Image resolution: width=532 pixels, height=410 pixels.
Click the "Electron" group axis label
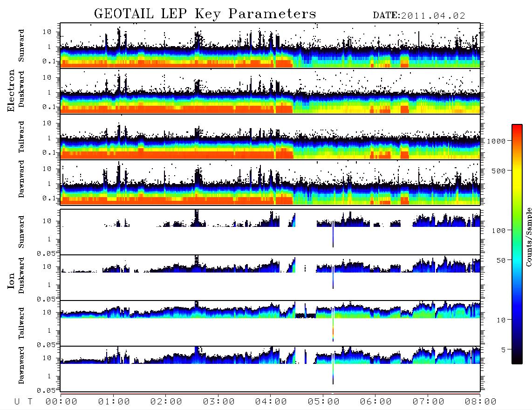click(11, 91)
